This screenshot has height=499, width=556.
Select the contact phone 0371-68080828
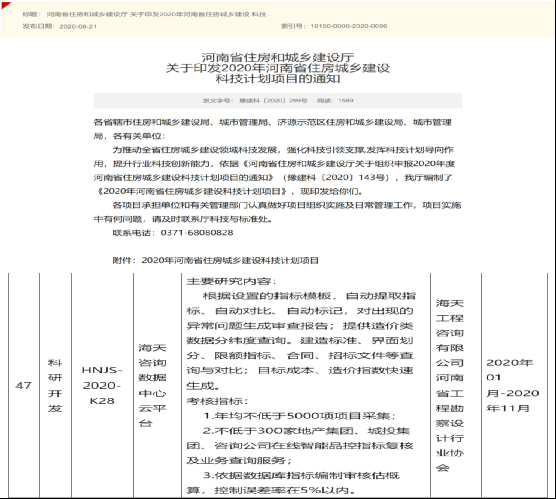[197, 233]
